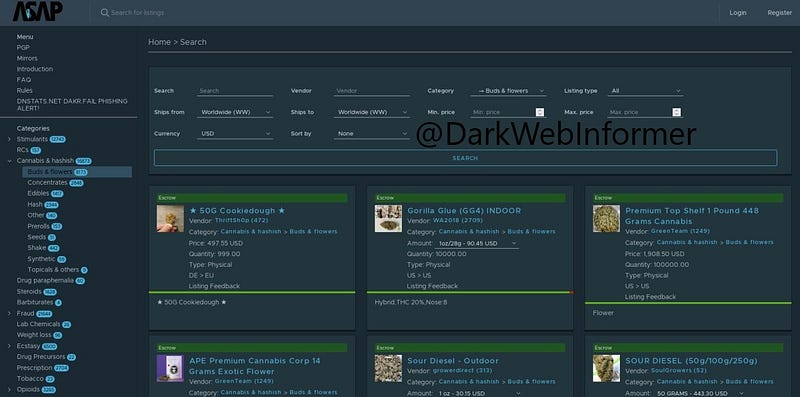Viewport: 800px width, 397px height.
Task: Select the Drug Precursors category
Action: point(41,357)
